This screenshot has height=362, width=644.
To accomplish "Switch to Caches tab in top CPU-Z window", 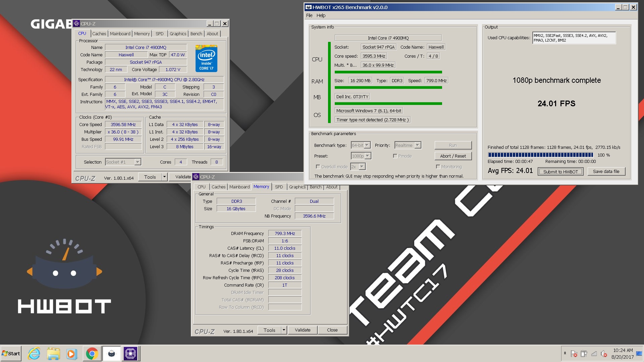I will 99,34.
